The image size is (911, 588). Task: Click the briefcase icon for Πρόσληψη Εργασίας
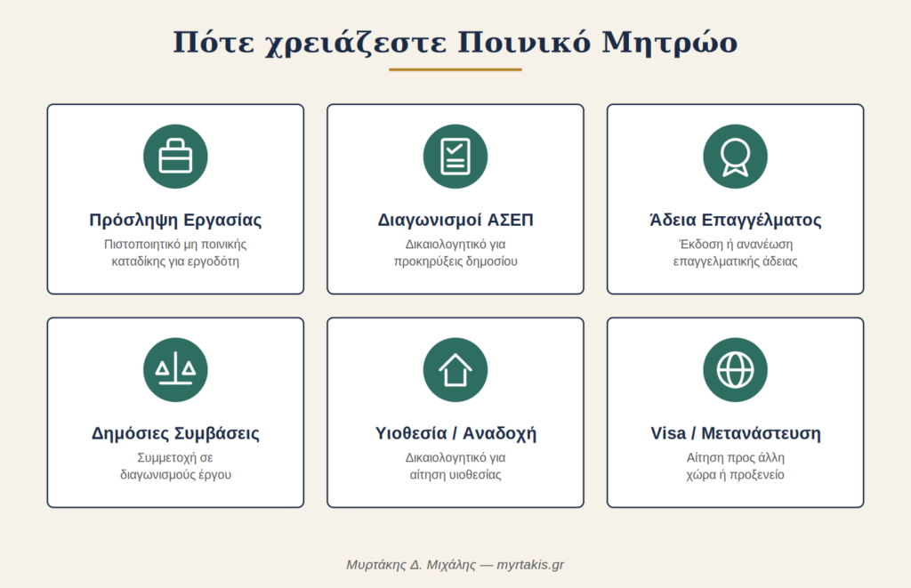[x=175, y=157]
